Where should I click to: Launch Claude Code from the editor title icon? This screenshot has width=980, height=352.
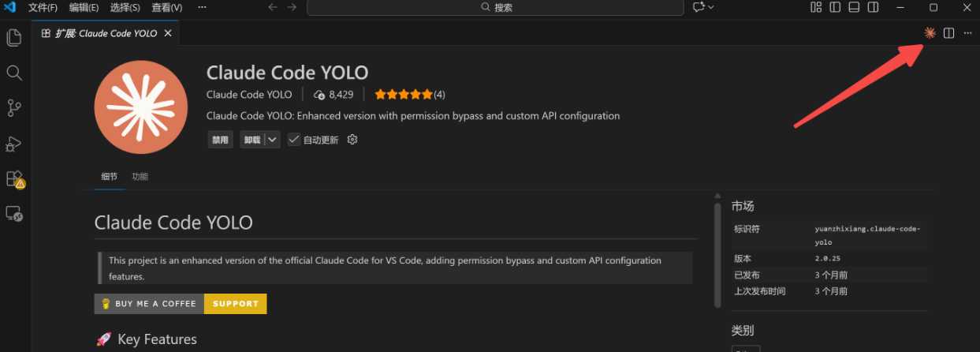[x=930, y=33]
